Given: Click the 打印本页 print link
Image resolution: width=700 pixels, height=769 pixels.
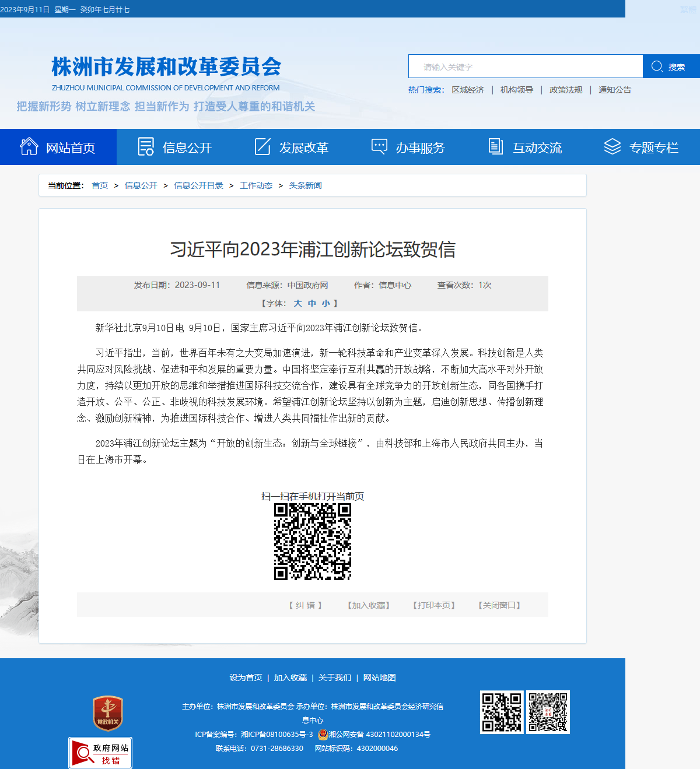Looking at the screenshot, I should pos(434,605).
